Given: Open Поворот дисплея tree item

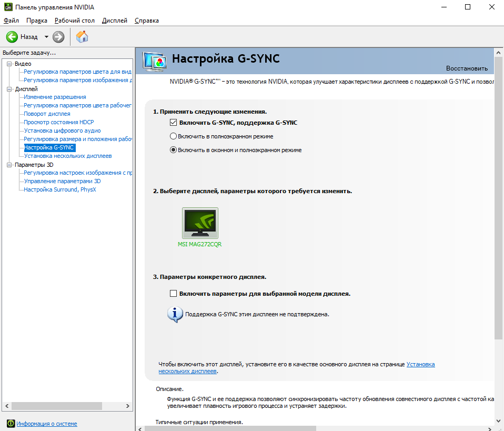Looking at the screenshot, I should pos(47,114).
